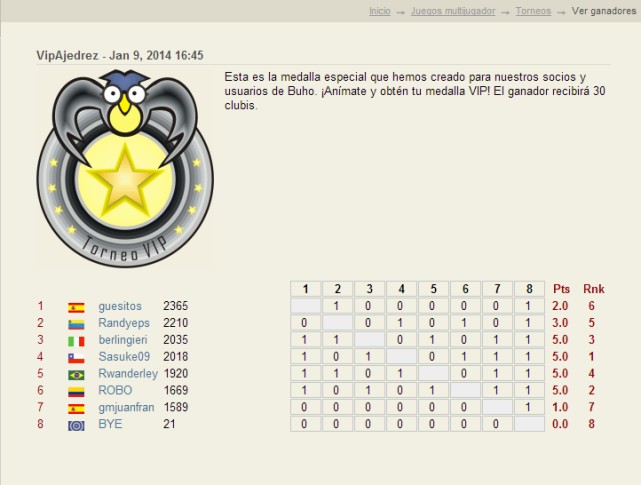Screen dimensions: 641x485
Task: Click crosstable column header 4
Action: tap(401, 289)
